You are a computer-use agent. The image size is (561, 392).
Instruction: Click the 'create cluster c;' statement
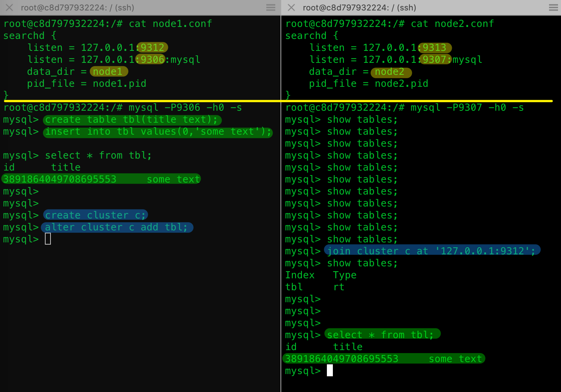click(96, 215)
